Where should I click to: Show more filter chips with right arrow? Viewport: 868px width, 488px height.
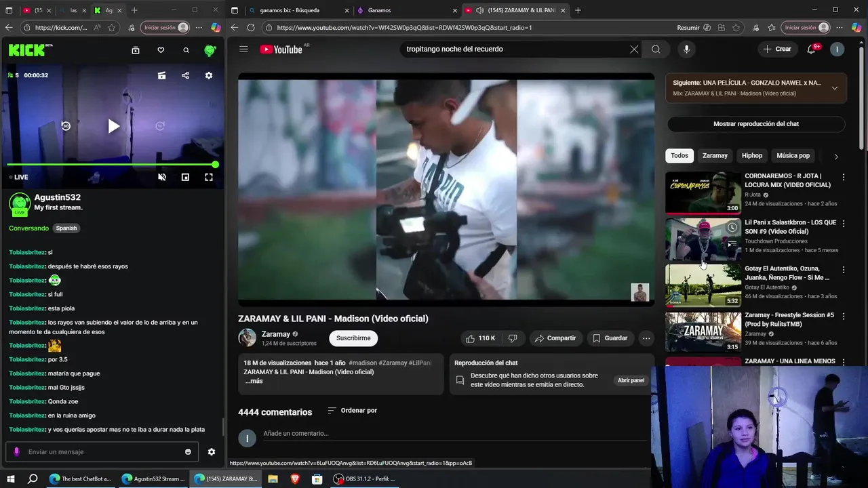(x=836, y=157)
